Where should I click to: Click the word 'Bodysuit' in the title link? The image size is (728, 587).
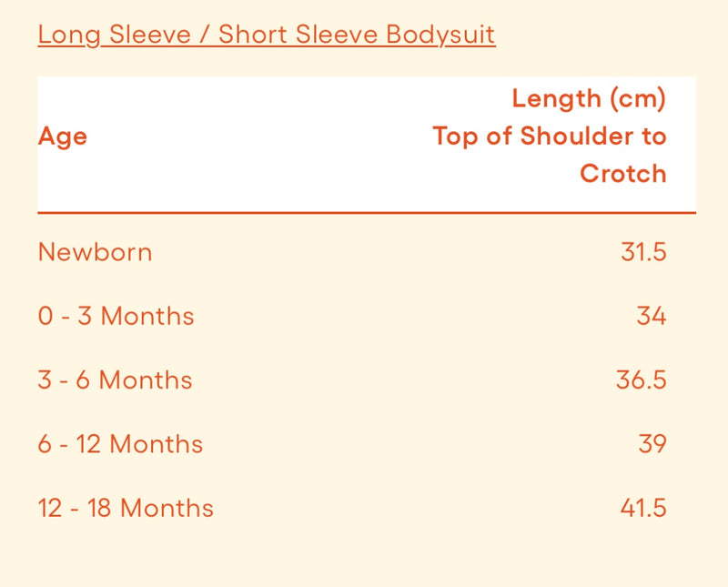pyautogui.click(x=440, y=35)
